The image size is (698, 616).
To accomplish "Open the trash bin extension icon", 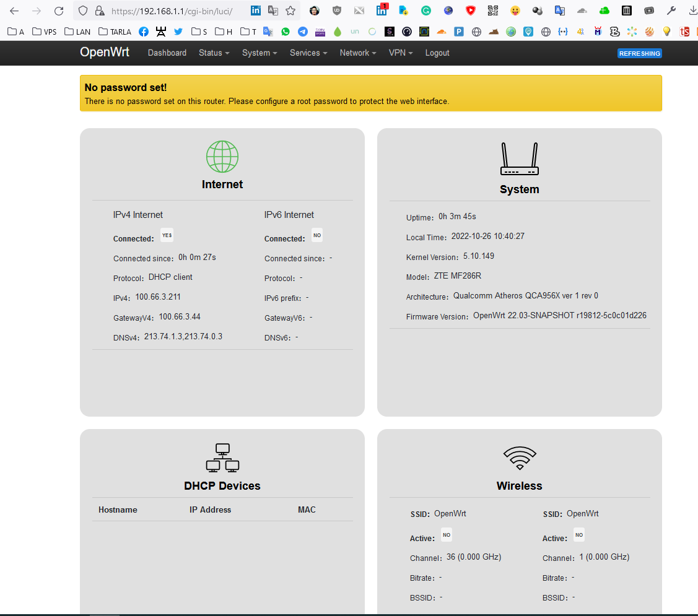I will pos(627,11).
